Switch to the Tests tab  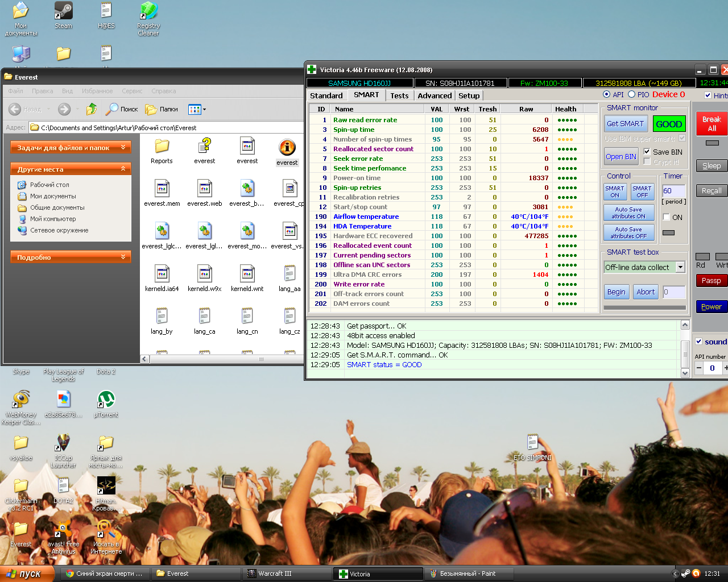click(x=399, y=95)
